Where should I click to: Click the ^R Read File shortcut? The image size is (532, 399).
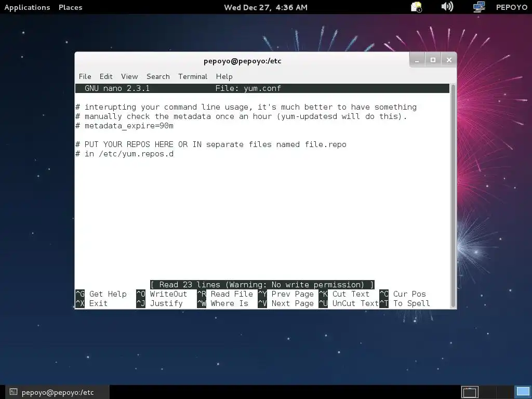pos(225,294)
